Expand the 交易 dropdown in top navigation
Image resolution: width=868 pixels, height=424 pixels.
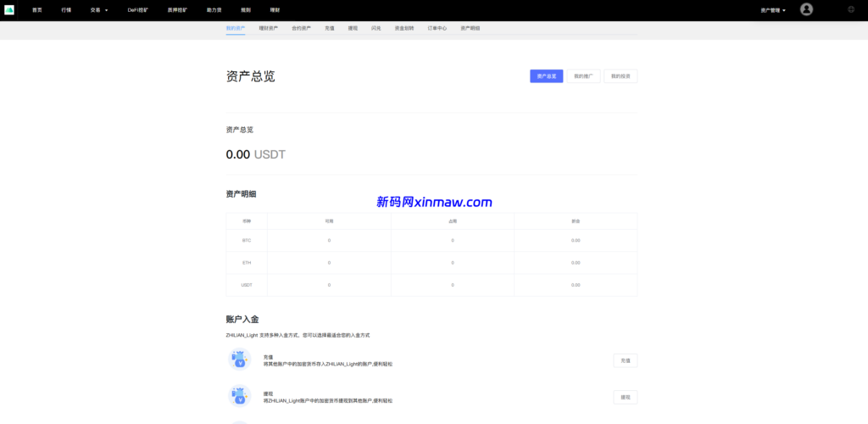tap(99, 10)
